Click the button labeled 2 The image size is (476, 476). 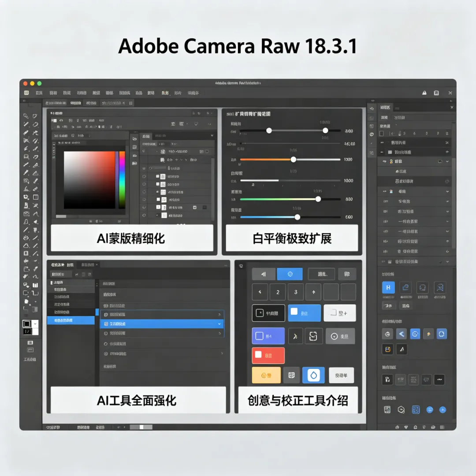(x=278, y=292)
